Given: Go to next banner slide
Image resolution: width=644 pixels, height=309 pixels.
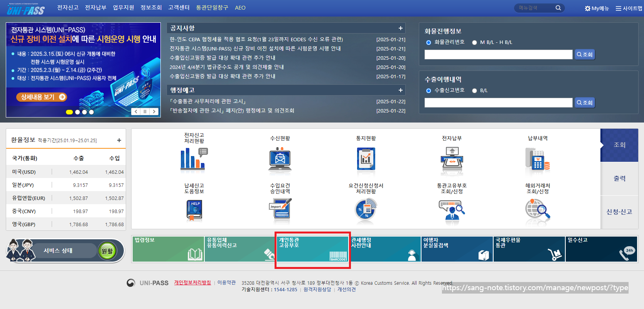Looking at the screenshot, I should [x=154, y=111].
